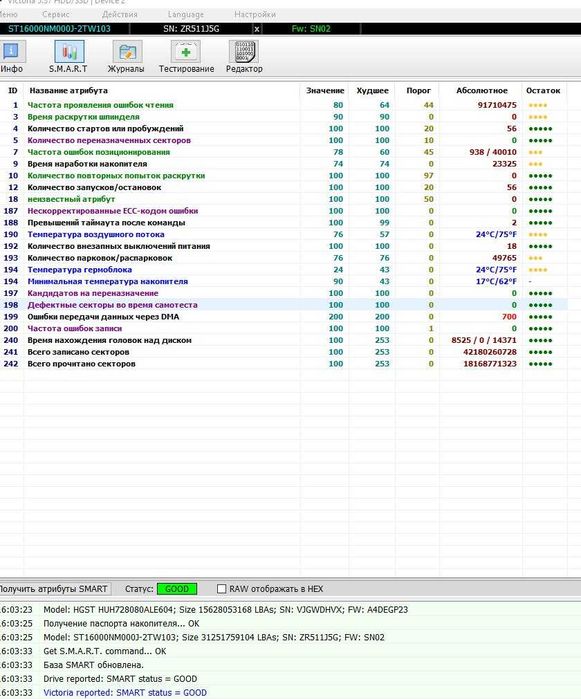Switch to Тестирование test icon
Image resolution: width=581 pixels, height=699 pixels.
tap(186, 57)
